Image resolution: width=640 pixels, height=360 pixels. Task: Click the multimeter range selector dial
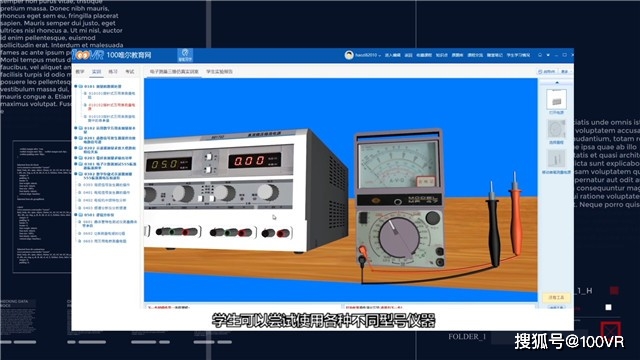(x=399, y=238)
